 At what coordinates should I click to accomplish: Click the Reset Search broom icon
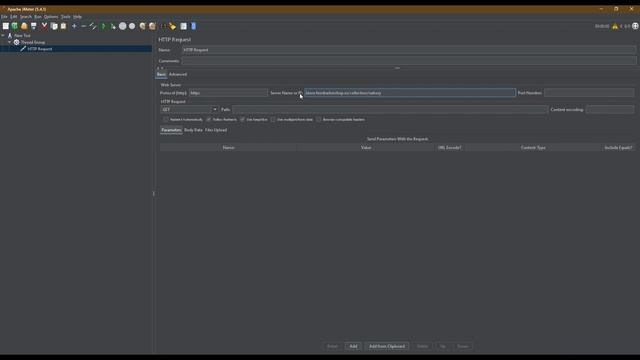tap(173, 26)
